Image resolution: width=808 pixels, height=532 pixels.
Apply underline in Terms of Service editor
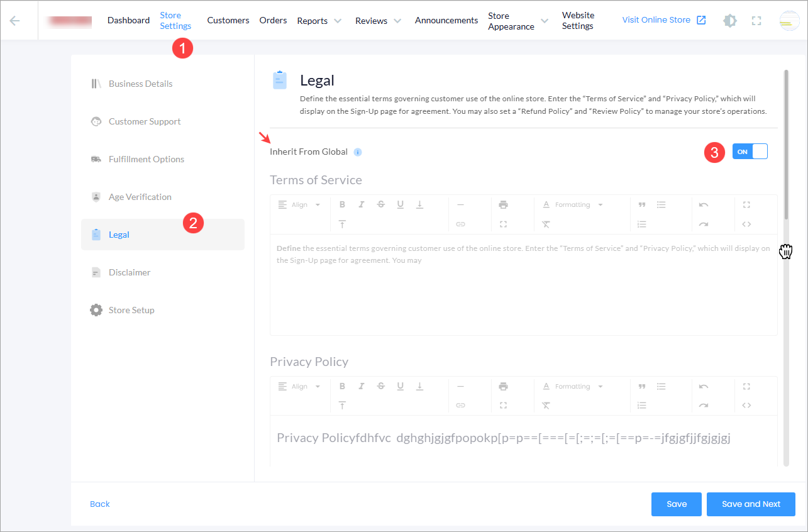(x=401, y=204)
